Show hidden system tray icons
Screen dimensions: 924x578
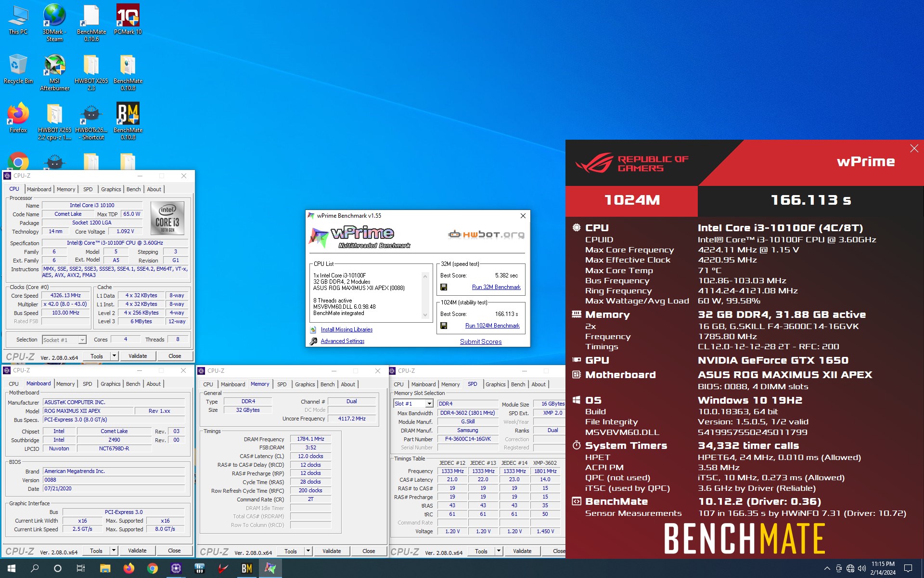point(827,568)
